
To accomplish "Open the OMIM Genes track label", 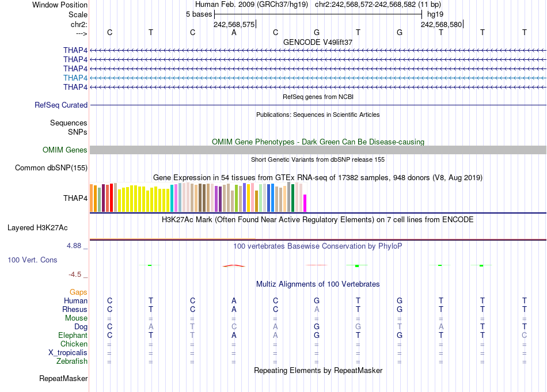I will (x=65, y=150).
